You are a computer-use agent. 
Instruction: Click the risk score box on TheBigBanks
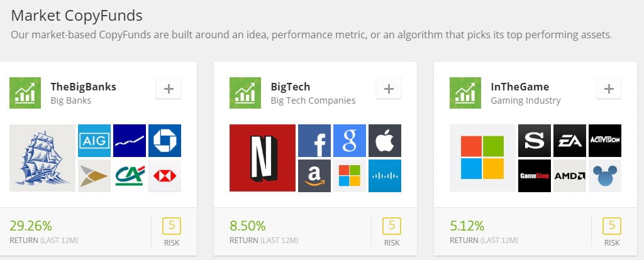tap(172, 226)
